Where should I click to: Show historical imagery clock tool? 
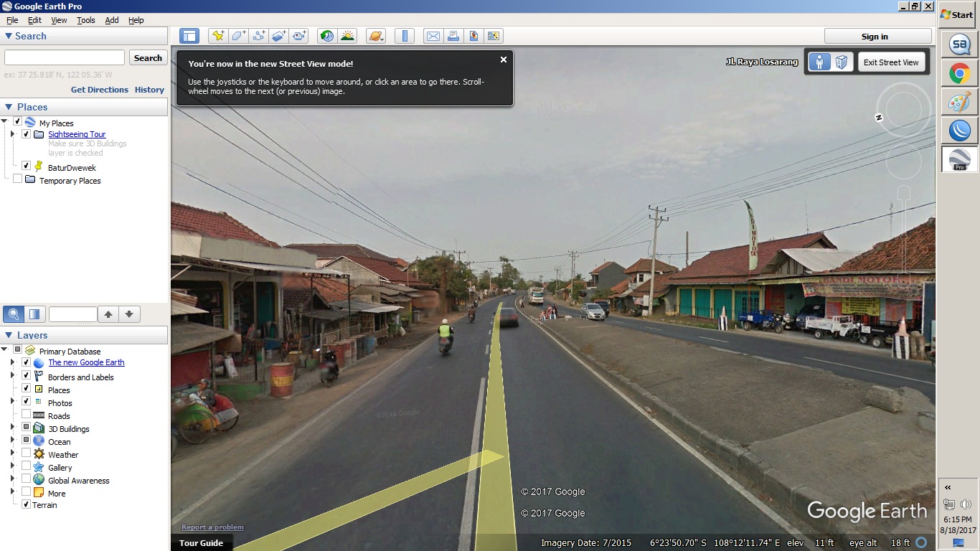327,36
